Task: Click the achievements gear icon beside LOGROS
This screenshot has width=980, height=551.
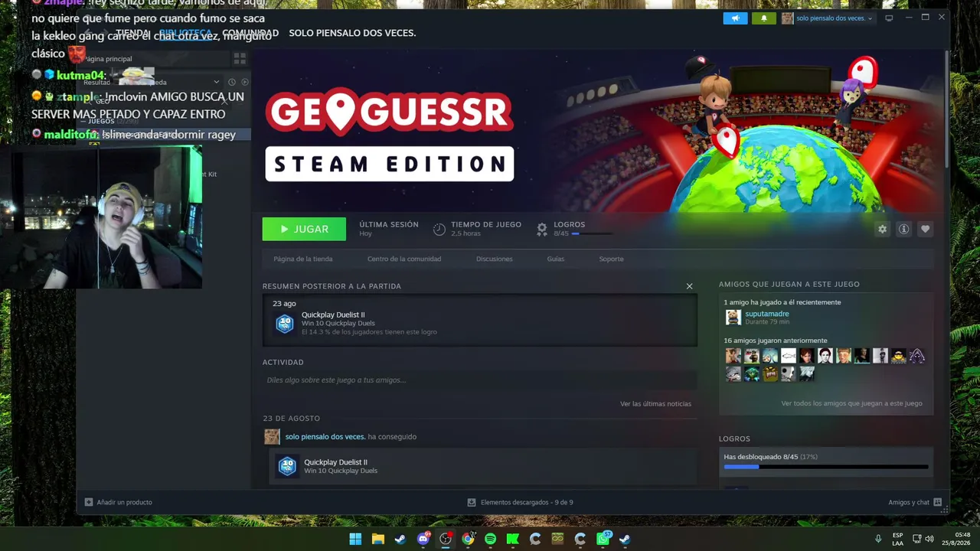Action: 542,229
